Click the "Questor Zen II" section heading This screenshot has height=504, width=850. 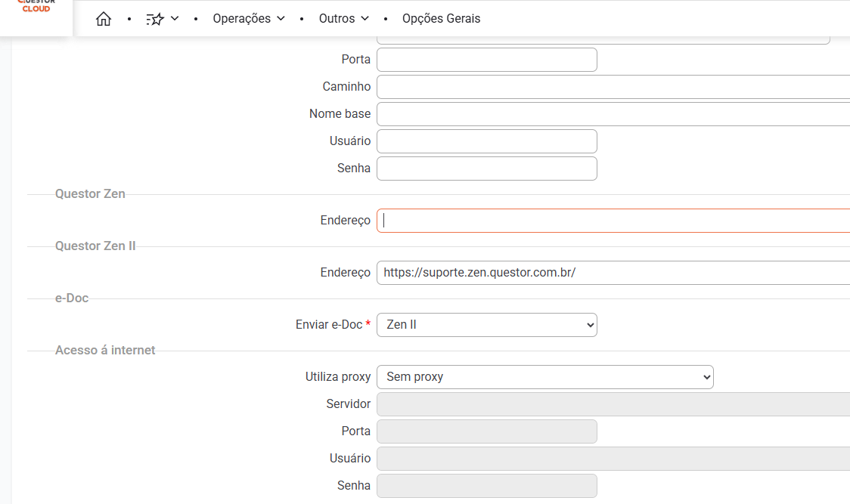pos(95,246)
